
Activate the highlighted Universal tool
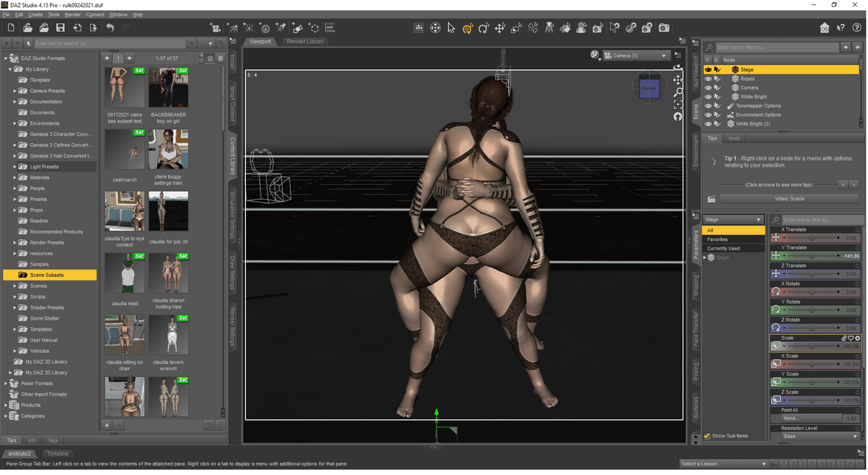[x=468, y=28]
